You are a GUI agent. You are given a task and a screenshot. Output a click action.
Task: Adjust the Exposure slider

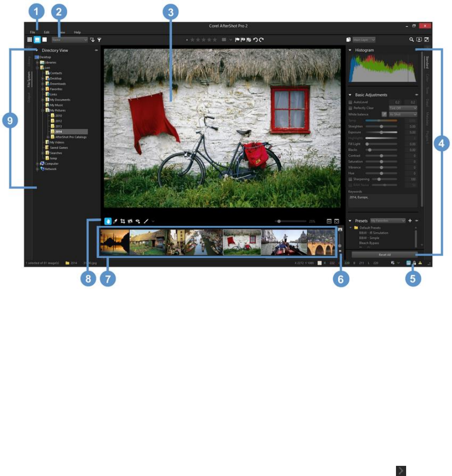(381, 132)
